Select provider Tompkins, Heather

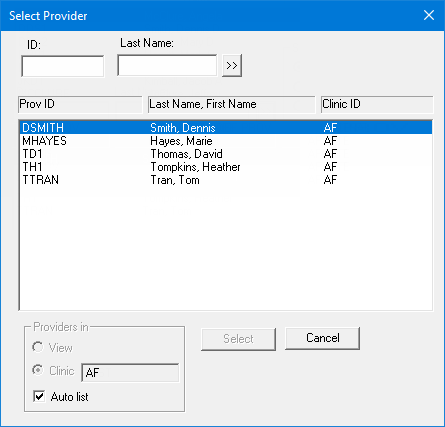[226, 167]
